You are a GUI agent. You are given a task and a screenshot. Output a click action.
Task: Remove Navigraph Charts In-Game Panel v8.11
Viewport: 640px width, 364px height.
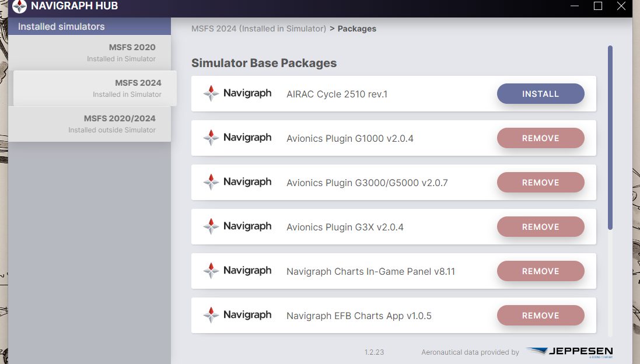pos(540,271)
